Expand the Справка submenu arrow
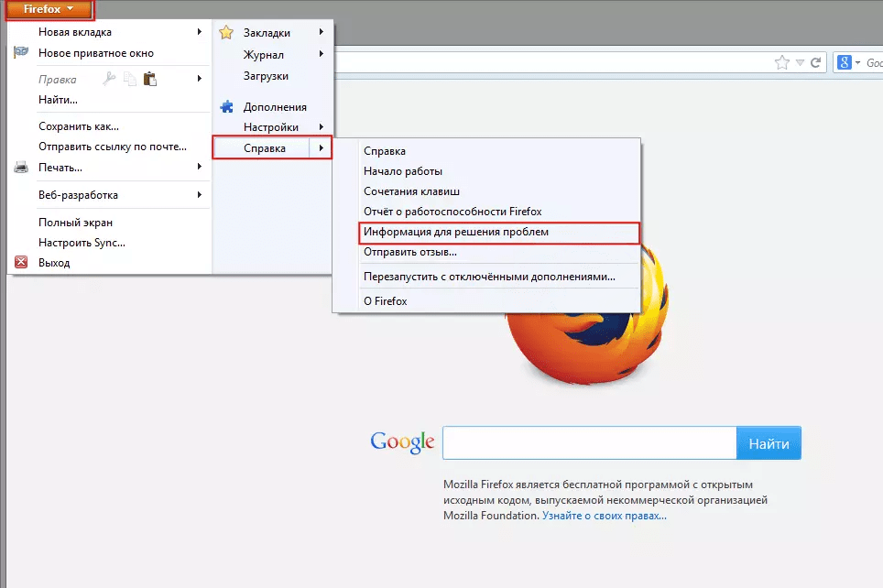883x588 pixels. tap(321, 147)
